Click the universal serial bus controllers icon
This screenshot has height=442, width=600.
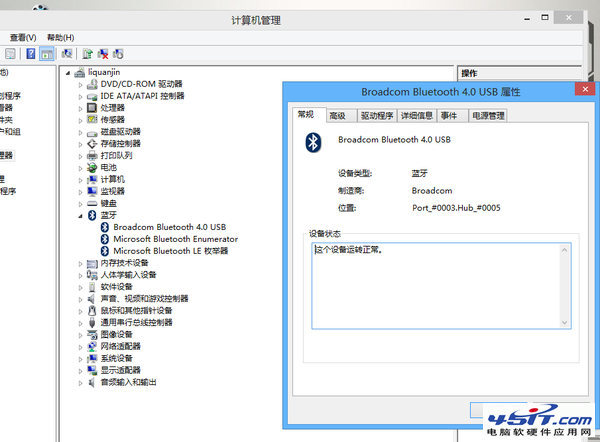[92, 323]
